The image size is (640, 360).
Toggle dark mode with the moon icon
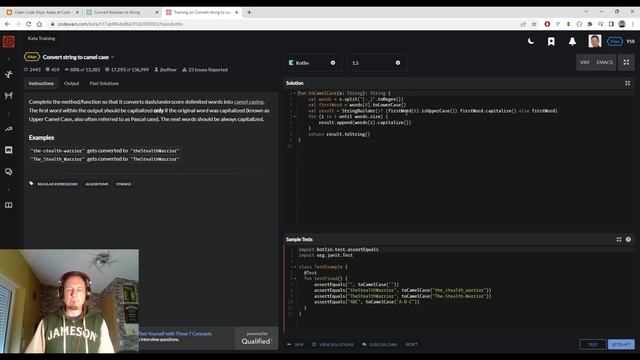(x=531, y=41)
